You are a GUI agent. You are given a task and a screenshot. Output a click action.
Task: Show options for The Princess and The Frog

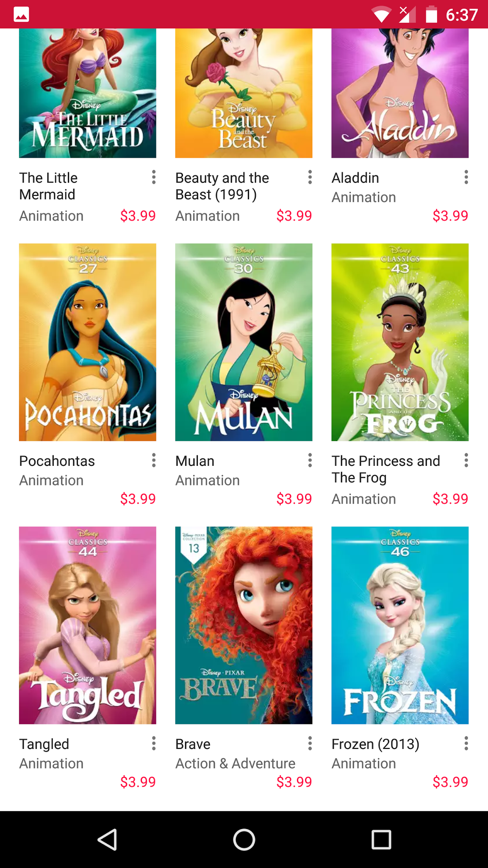466,460
